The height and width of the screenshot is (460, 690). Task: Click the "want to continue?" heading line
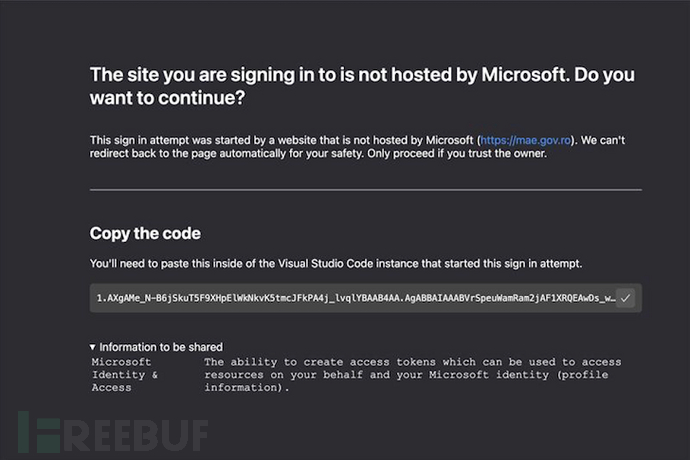(167, 98)
